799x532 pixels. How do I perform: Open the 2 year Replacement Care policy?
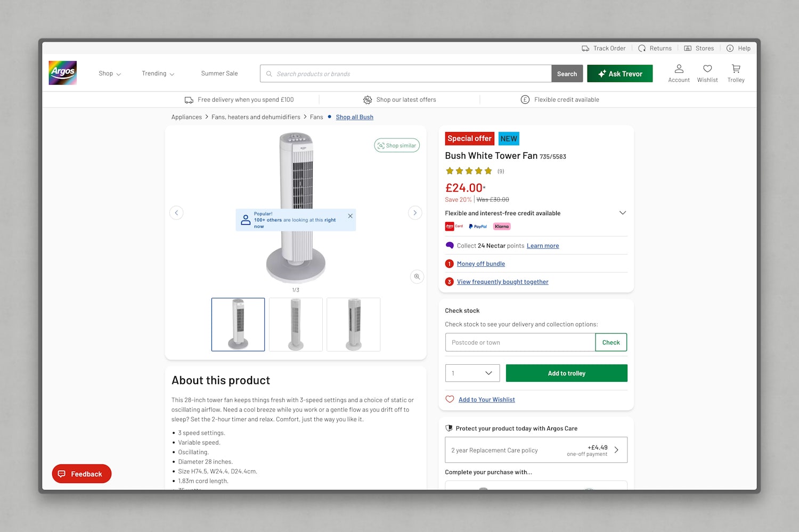[x=536, y=450]
